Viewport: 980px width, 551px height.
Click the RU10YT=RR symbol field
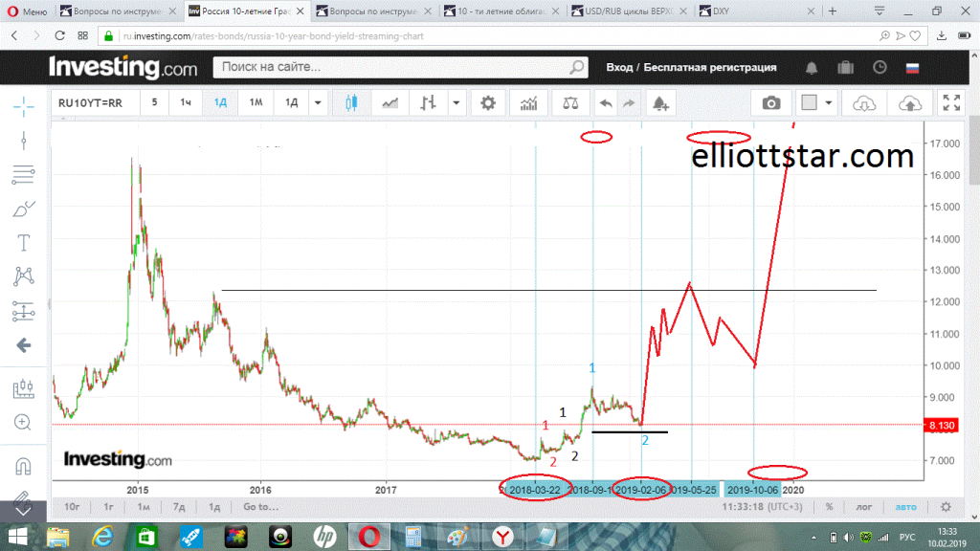95,103
